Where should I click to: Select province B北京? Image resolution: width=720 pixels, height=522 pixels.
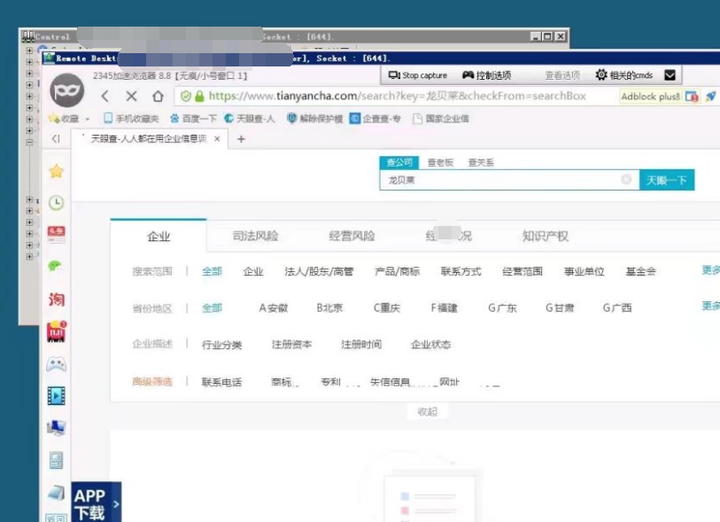click(330, 308)
